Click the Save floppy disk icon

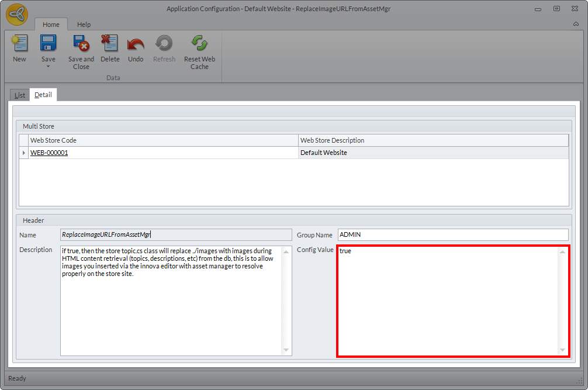48,44
